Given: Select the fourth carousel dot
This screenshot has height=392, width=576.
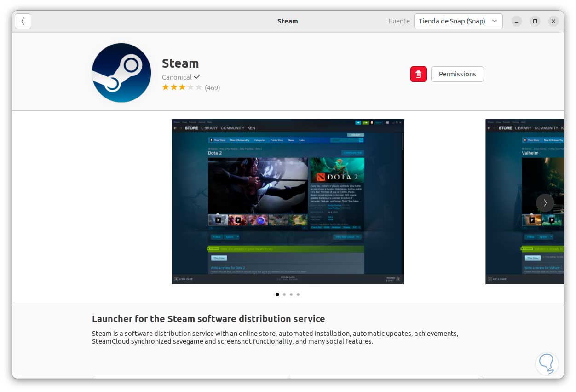Looking at the screenshot, I should pos(298,294).
